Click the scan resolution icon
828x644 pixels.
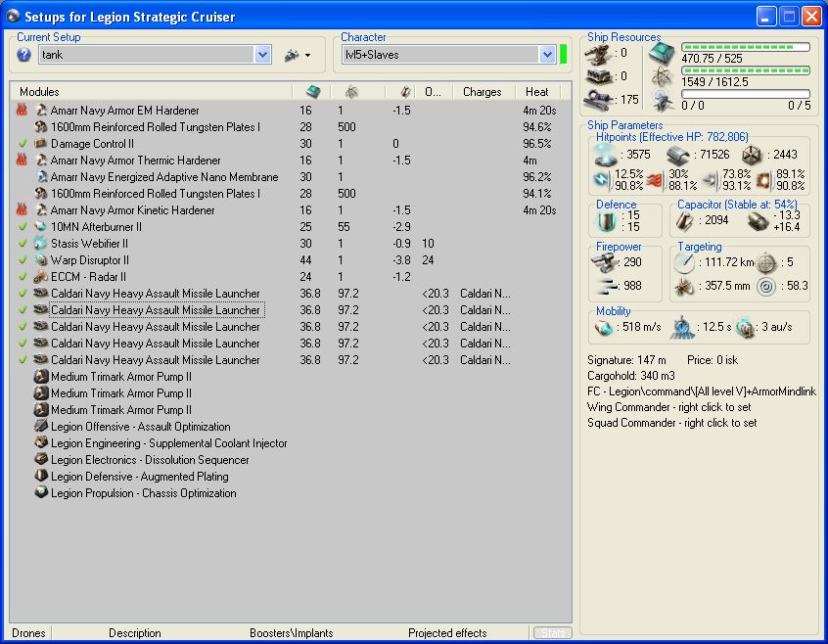point(685,287)
